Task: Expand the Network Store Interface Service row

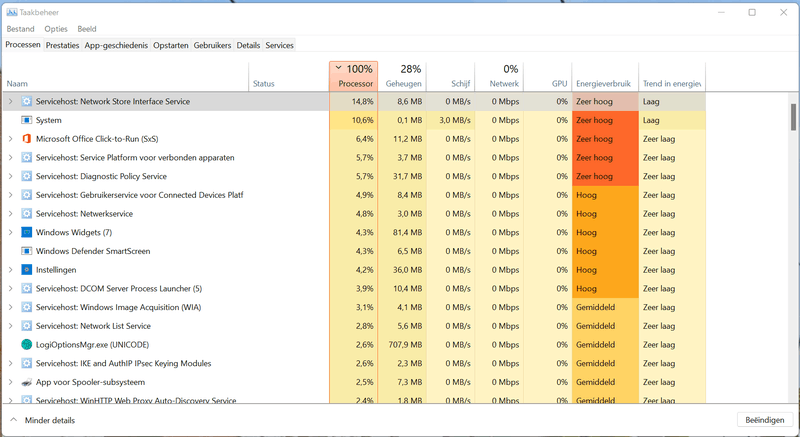Action: click(x=10, y=102)
